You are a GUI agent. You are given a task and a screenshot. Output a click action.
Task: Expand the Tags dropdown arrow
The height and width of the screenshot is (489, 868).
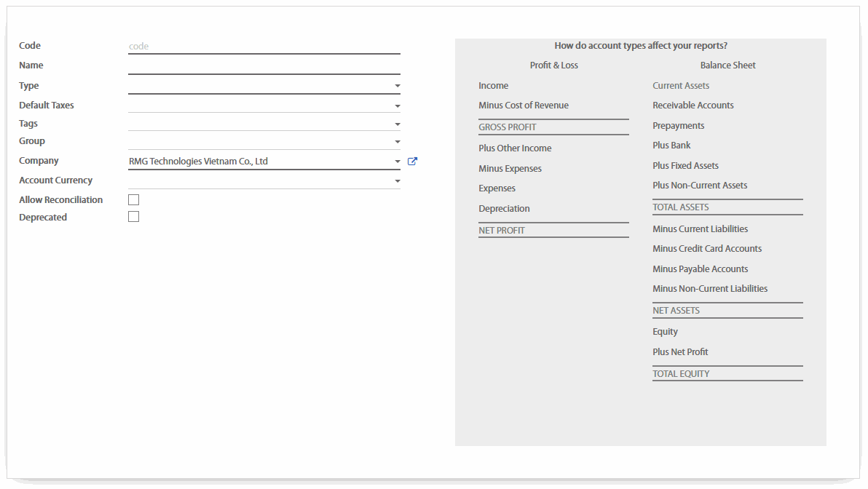coord(397,124)
